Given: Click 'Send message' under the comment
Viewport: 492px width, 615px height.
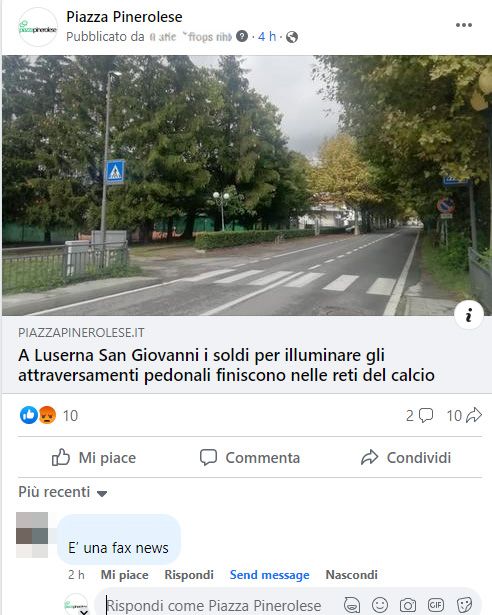Looking at the screenshot, I should point(270,575).
